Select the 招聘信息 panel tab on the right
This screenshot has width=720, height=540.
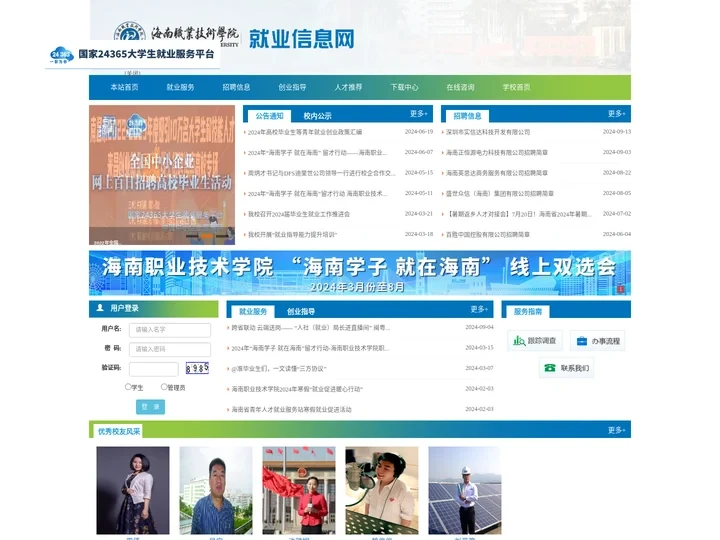(x=467, y=116)
